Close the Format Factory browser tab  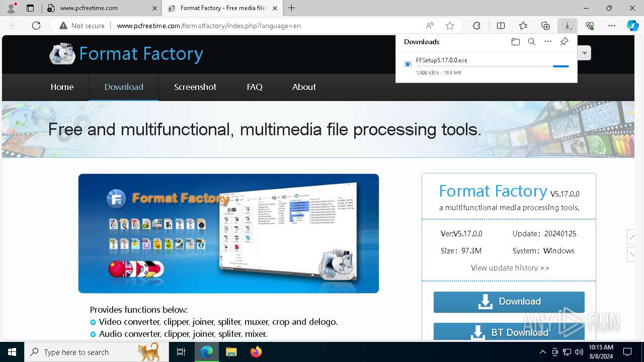click(x=275, y=8)
